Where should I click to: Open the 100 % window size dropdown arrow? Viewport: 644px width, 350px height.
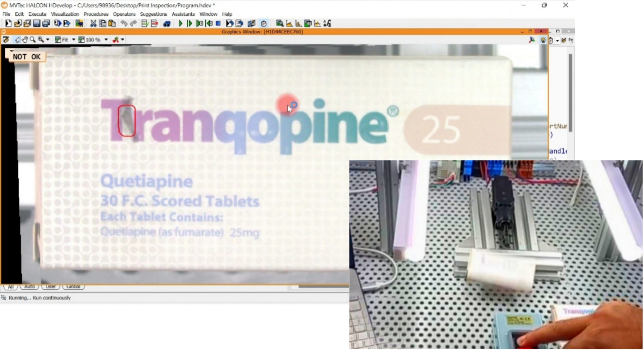(x=106, y=40)
